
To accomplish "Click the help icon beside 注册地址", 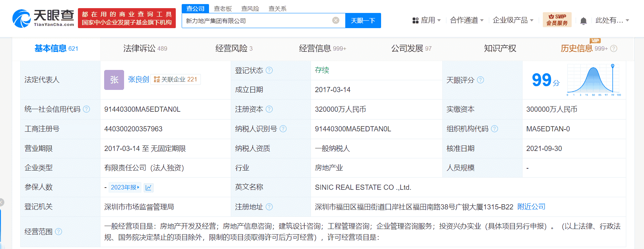I will point(269,207).
